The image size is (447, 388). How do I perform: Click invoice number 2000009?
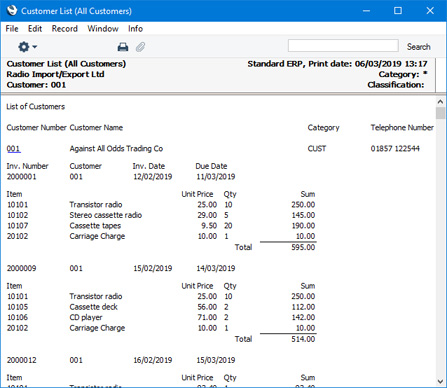point(21,268)
